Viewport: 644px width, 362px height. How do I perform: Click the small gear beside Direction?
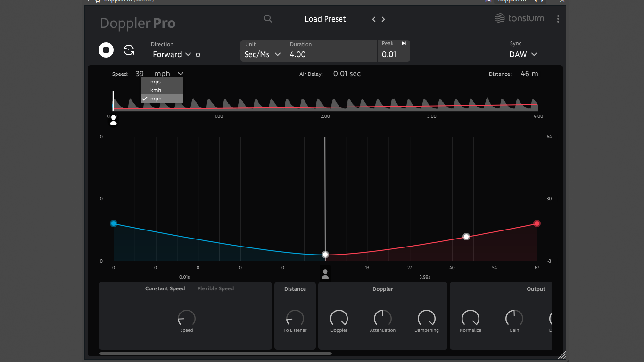(198, 55)
